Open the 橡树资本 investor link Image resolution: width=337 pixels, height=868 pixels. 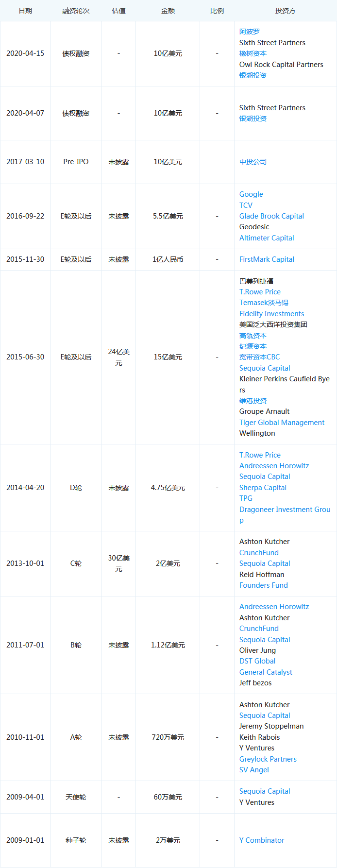click(x=253, y=53)
